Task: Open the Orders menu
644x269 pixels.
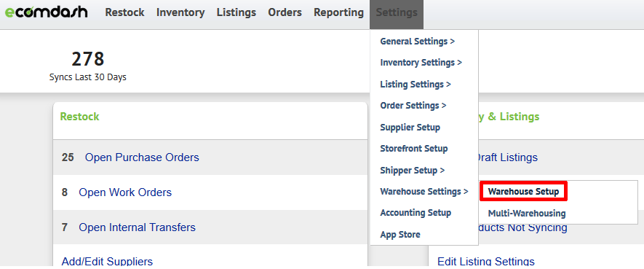Action: pos(285,12)
